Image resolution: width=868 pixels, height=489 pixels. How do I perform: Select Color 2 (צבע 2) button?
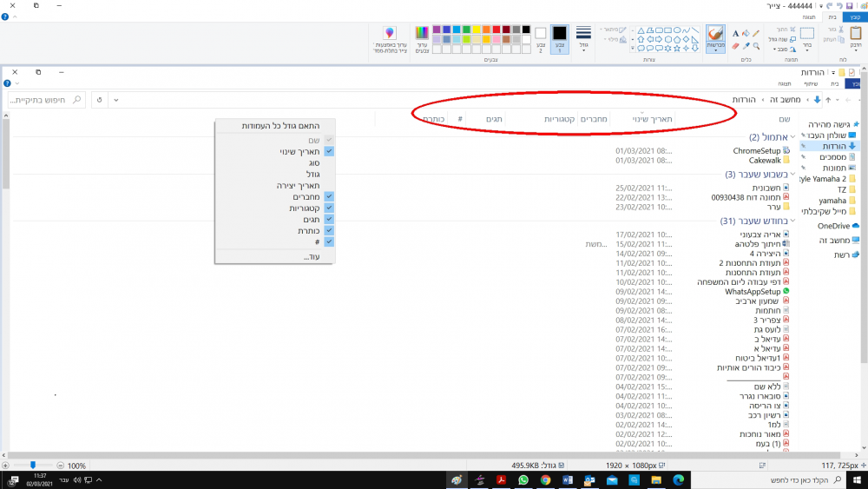541,39
